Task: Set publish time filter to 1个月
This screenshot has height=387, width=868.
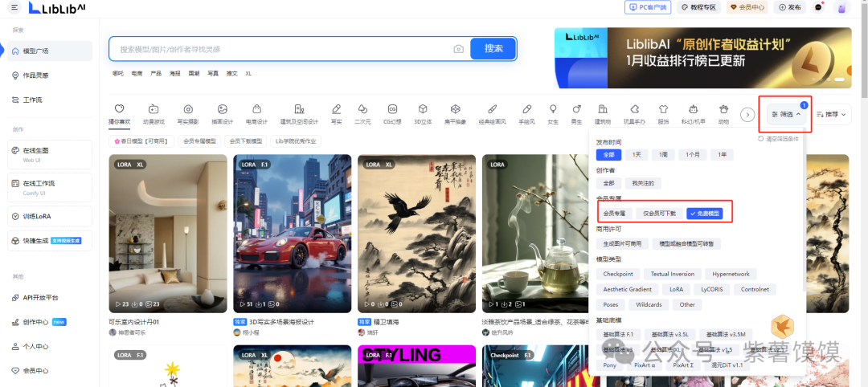Action: click(692, 155)
